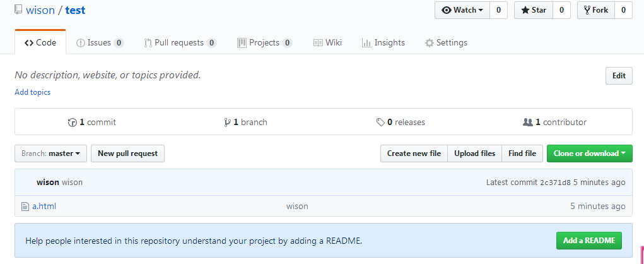Open the latest commit message wison
644x264 pixels.
(73, 182)
